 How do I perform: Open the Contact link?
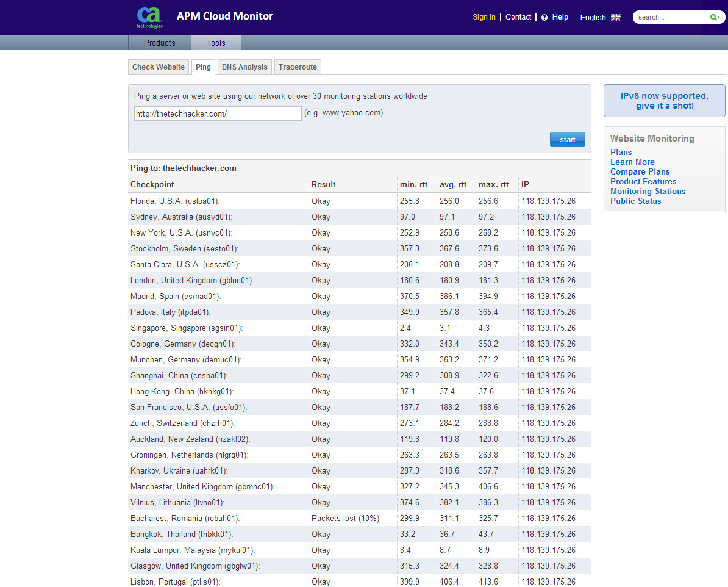518,16
